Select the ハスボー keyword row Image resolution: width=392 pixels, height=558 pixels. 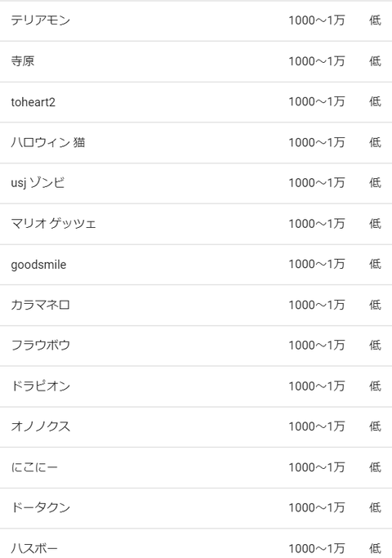196,543
